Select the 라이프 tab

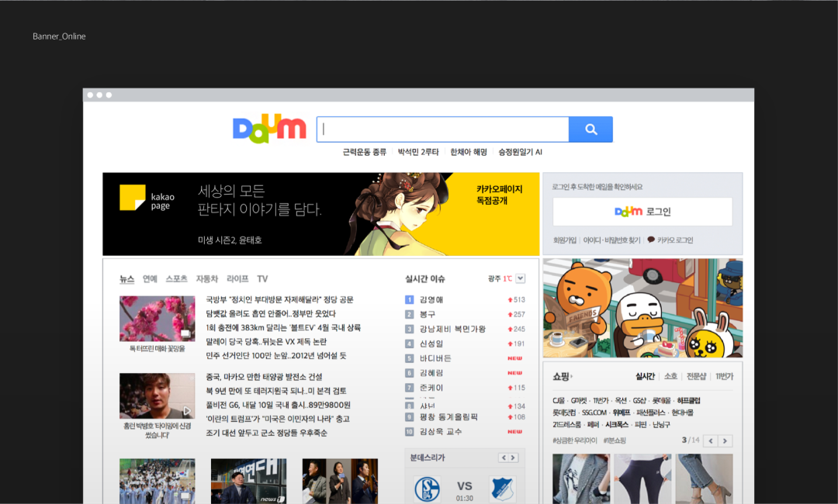(x=237, y=278)
